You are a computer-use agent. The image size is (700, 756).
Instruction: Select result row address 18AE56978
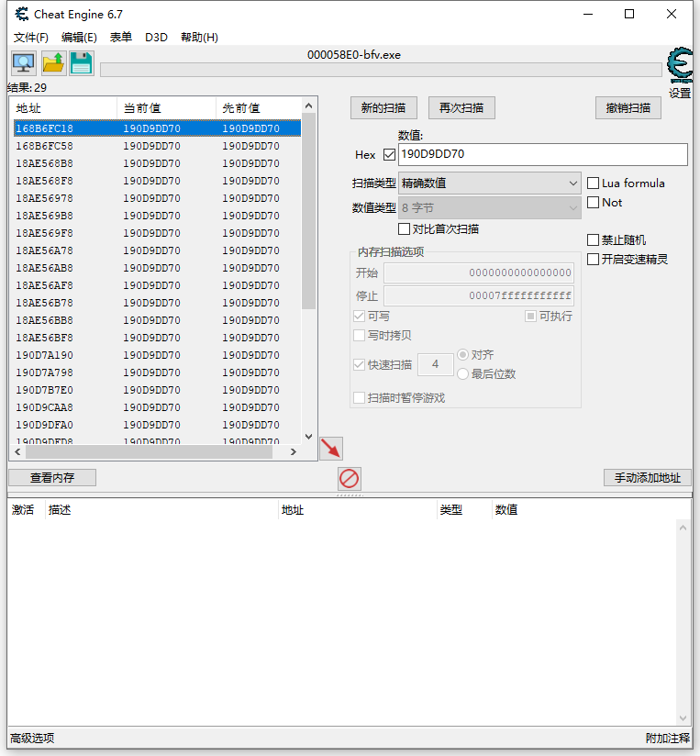157,198
